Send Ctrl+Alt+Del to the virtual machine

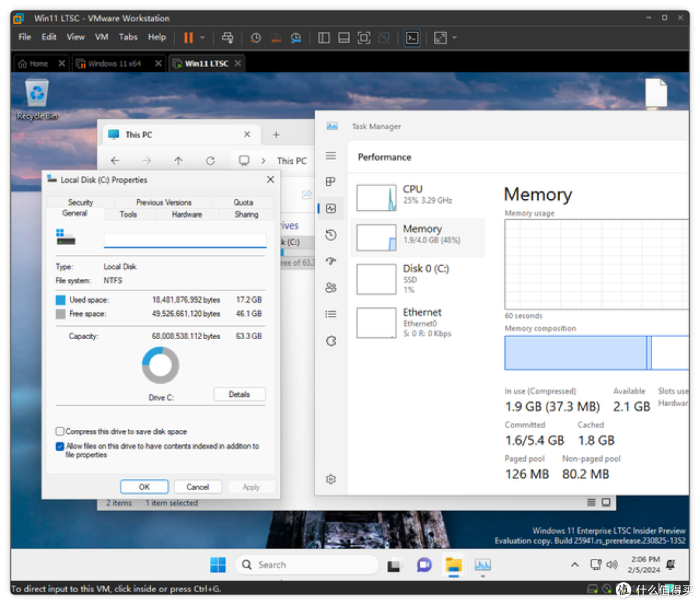[x=227, y=38]
